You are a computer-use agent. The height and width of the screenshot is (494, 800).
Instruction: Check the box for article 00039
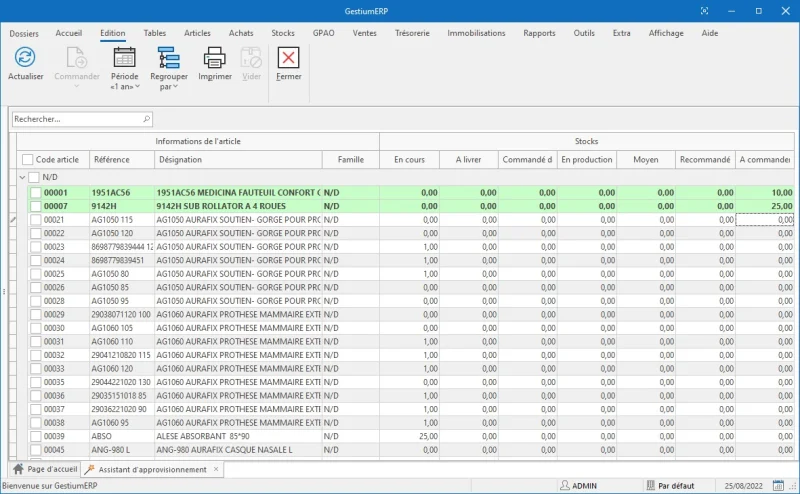[x=35, y=436]
